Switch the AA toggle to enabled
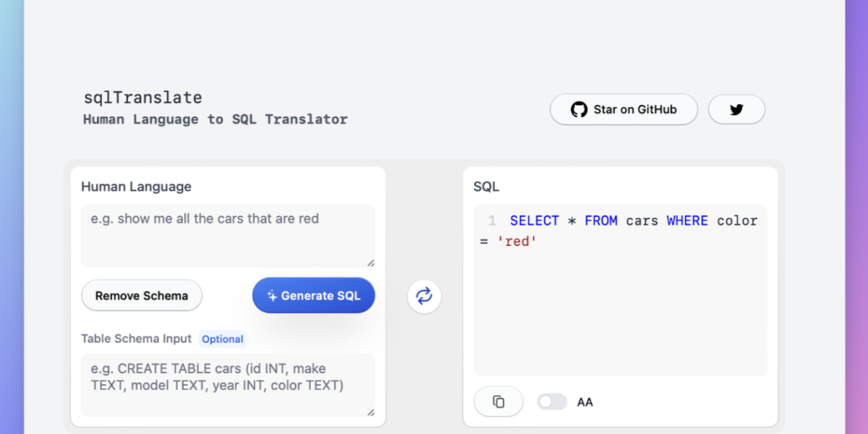Screen dimensions: 868x434 552,401
